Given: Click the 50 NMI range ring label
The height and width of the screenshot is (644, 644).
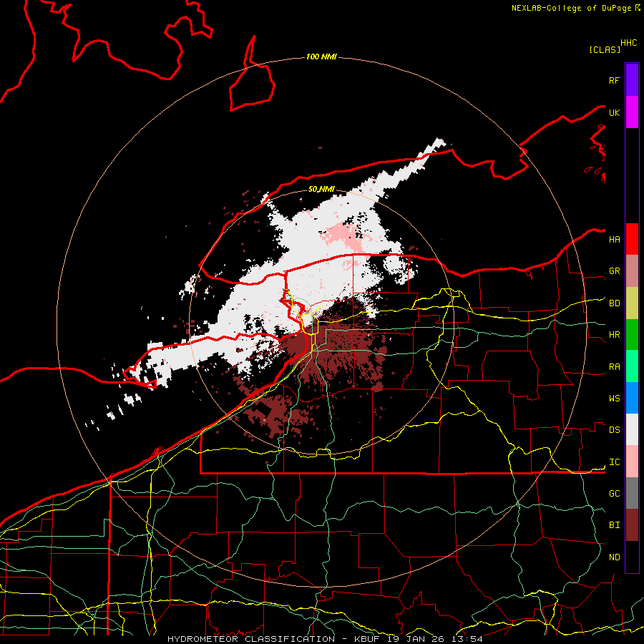Looking at the screenshot, I should tap(321, 189).
